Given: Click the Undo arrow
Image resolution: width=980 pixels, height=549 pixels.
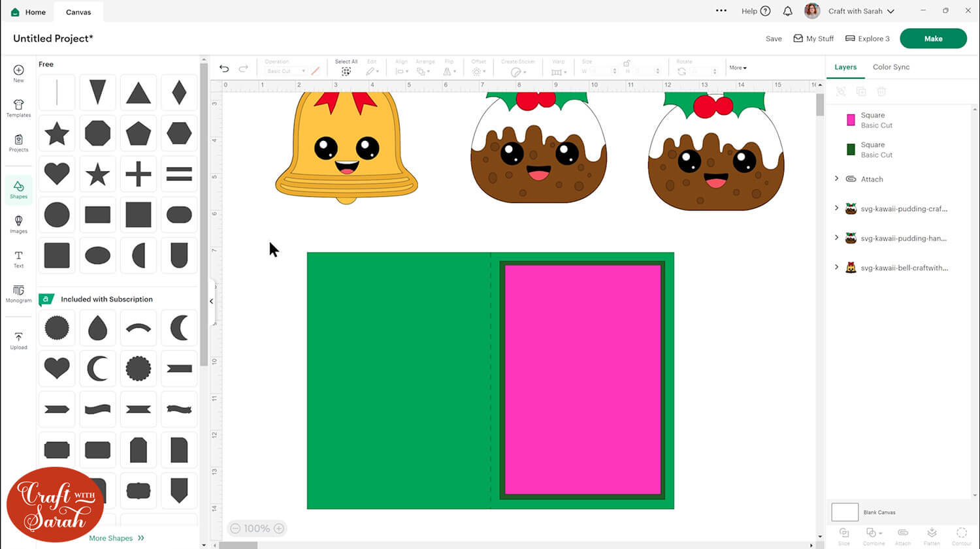Looking at the screenshot, I should [224, 69].
